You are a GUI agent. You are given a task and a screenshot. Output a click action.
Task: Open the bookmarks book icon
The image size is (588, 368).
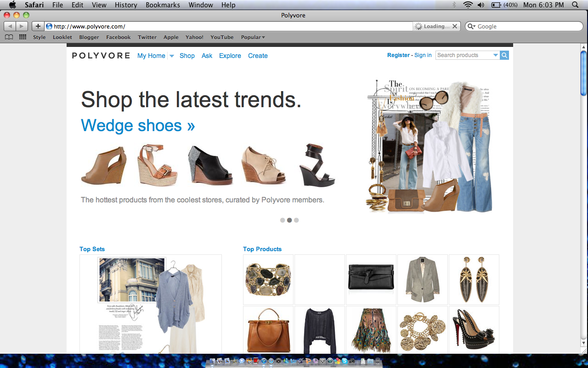tap(9, 37)
